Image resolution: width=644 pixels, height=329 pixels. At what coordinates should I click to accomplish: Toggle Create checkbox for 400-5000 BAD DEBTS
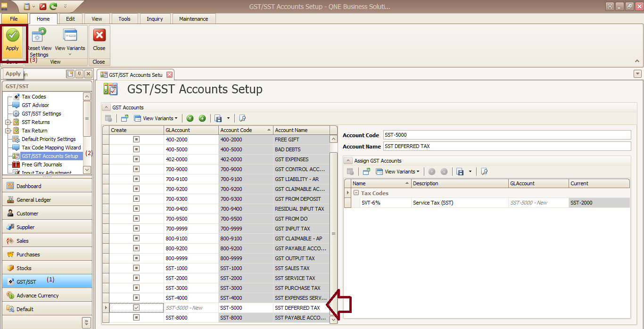click(136, 149)
